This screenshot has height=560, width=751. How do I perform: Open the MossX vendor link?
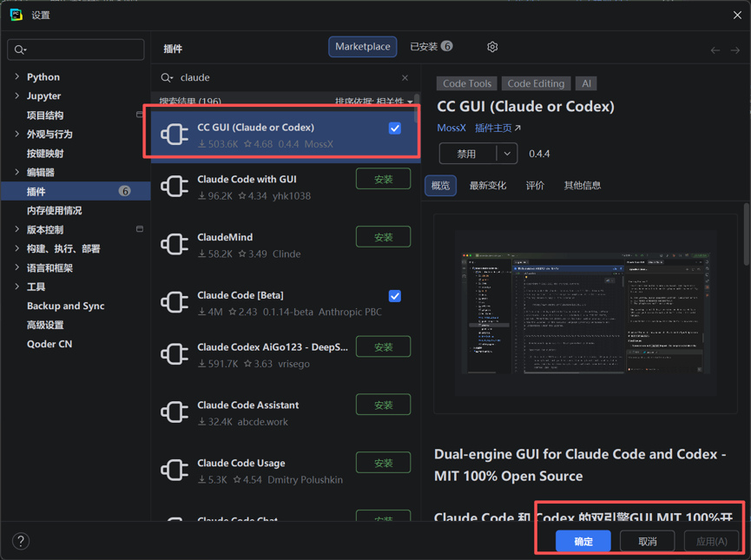coord(451,128)
